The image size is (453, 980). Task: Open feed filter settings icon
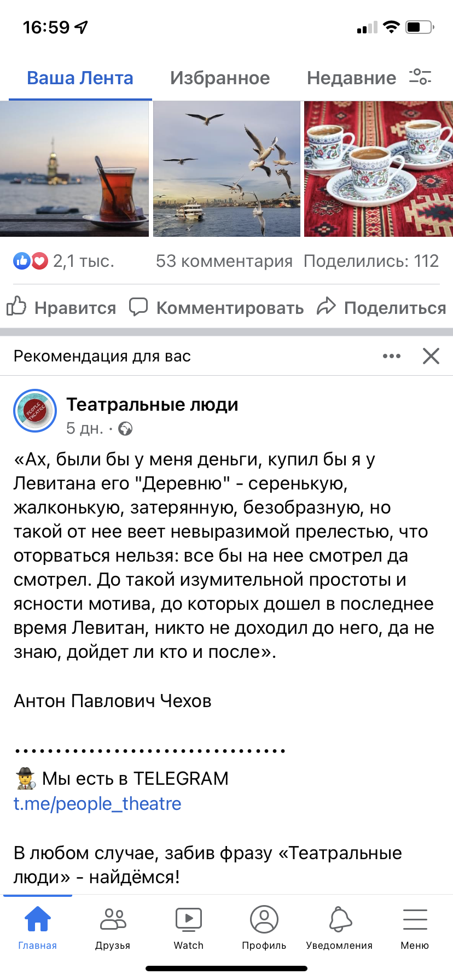pyautogui.click(x=420, y=77)
